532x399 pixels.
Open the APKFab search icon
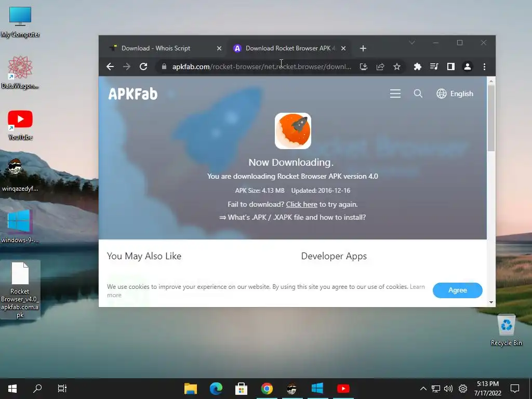[418, 94]
